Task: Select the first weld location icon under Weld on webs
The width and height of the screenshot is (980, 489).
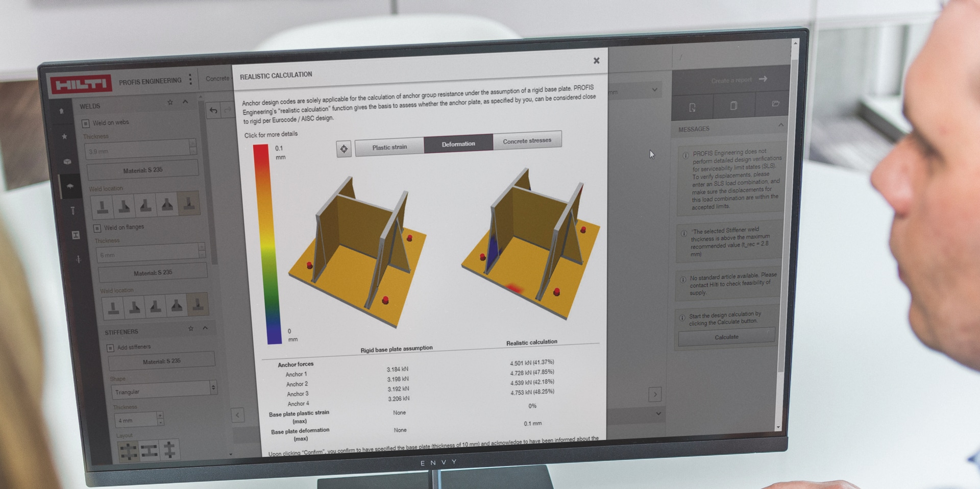Action: tap(103, 205)
